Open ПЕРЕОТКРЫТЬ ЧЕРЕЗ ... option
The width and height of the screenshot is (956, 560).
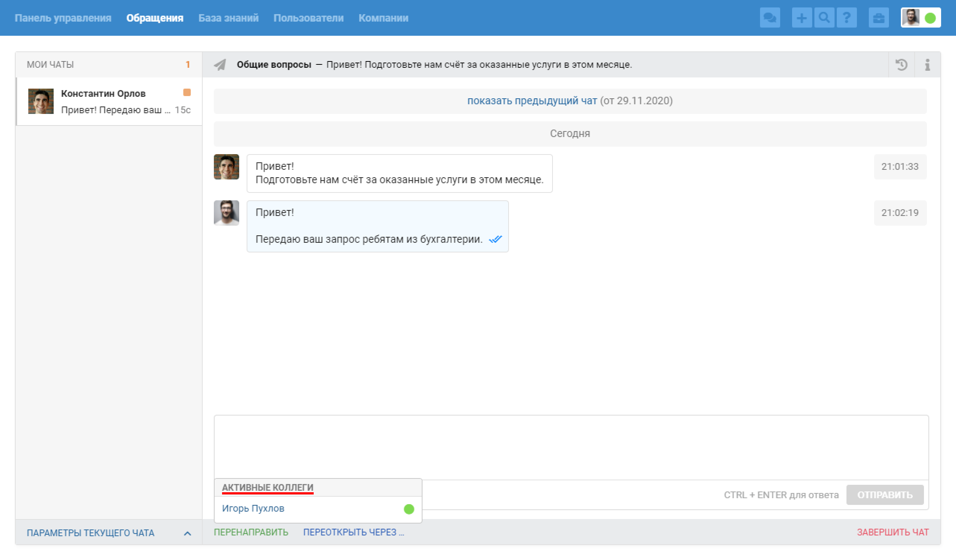tap(354, 533)
